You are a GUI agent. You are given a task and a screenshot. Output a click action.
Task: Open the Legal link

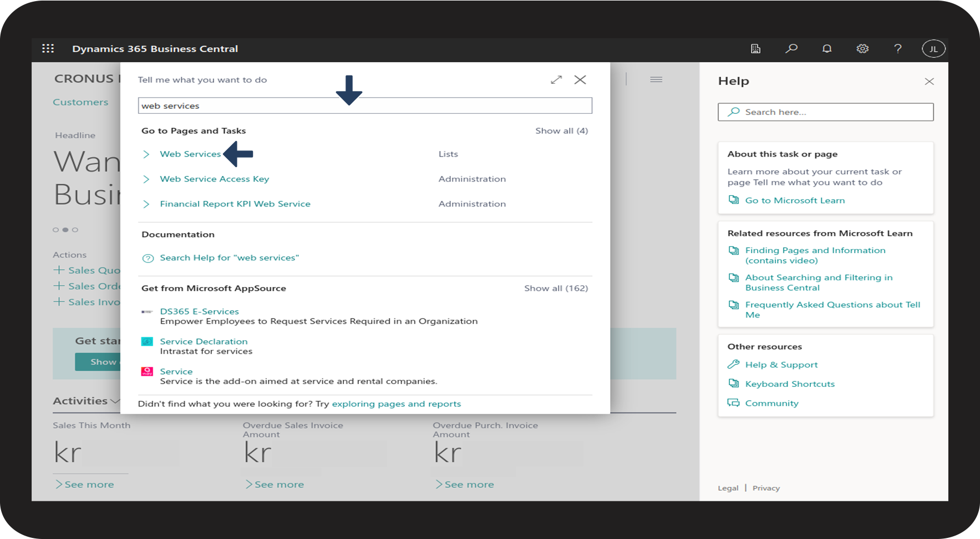point(728,488)
